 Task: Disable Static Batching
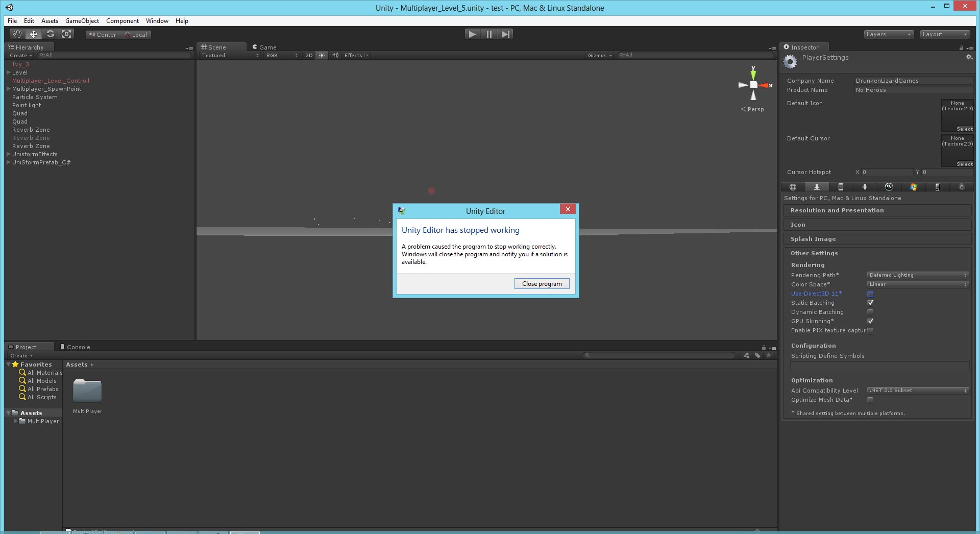coord(870,303)
